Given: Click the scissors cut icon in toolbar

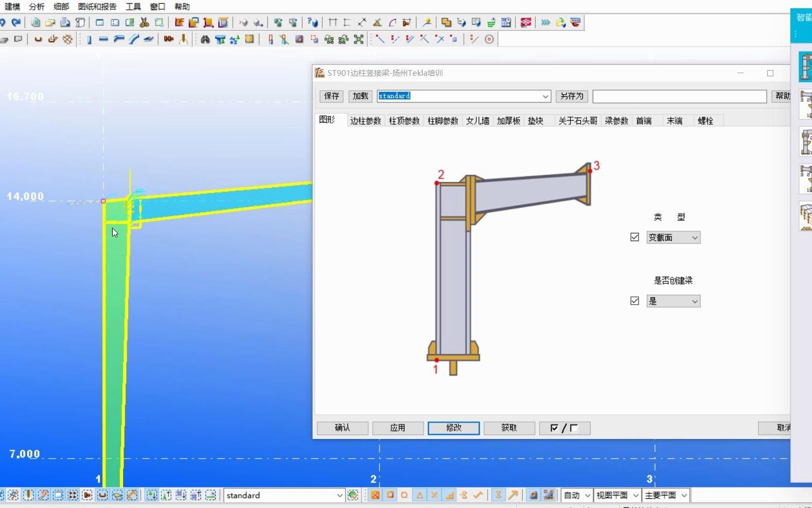Looking at the screenshot, I should click(x=144, y=22).
